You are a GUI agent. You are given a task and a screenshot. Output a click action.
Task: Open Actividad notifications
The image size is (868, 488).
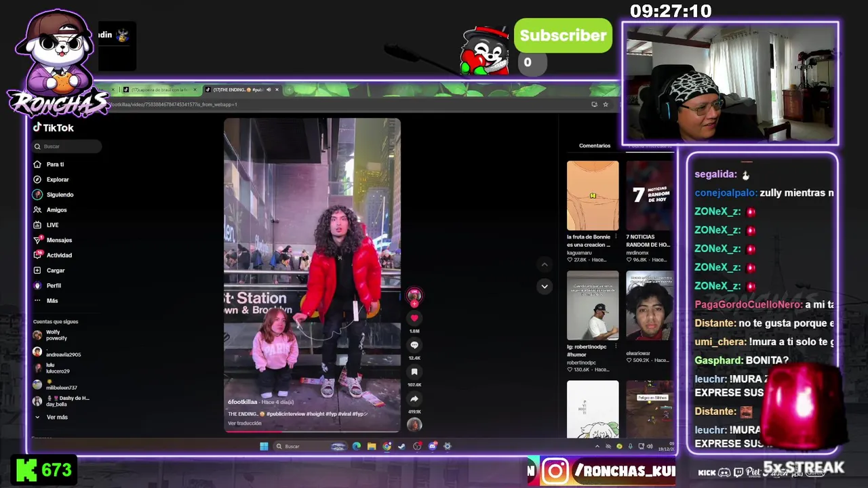pyautogui.click(x=53, y=256)
